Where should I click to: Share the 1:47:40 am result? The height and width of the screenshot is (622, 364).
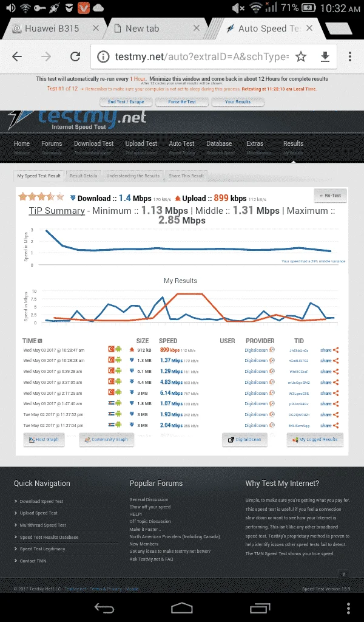click(329, 404)
